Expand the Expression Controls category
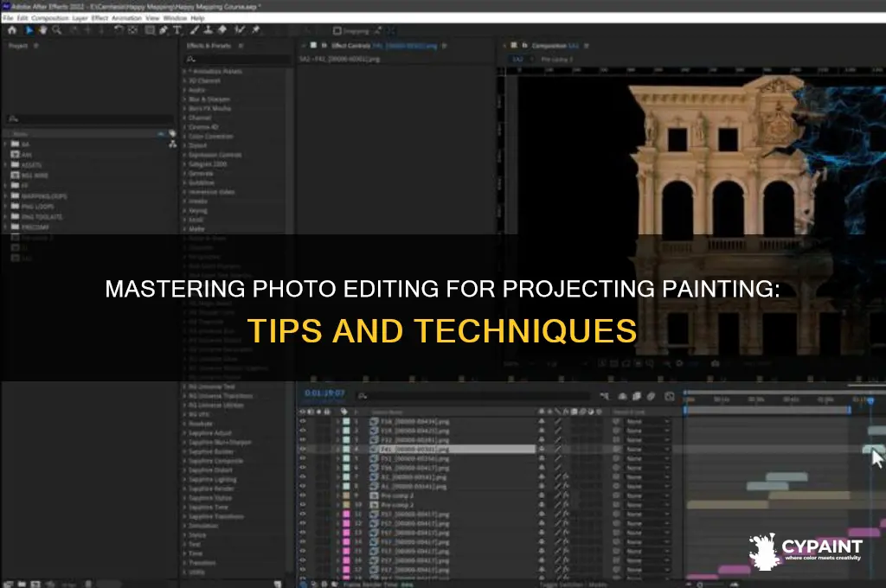Image resolution: width=886 pixels, height=588 pixels. point(184,155)
